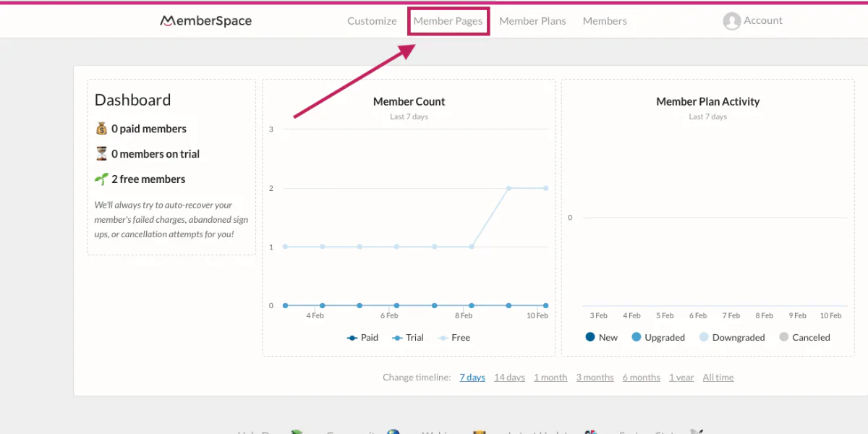This screenshot has height=434, width=868.
Task: Click the seedling free members icon
Action: click(x=101, y=179)
